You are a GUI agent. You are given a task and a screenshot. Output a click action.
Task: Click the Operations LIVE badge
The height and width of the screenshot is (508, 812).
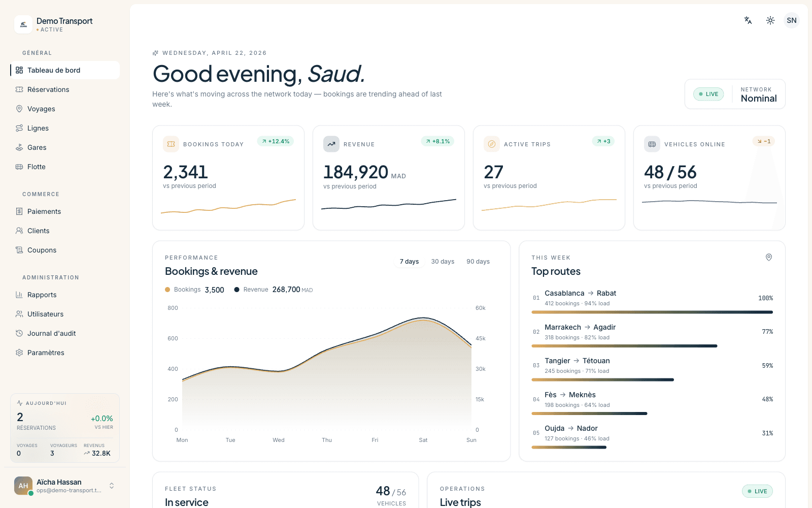[757, 491]
